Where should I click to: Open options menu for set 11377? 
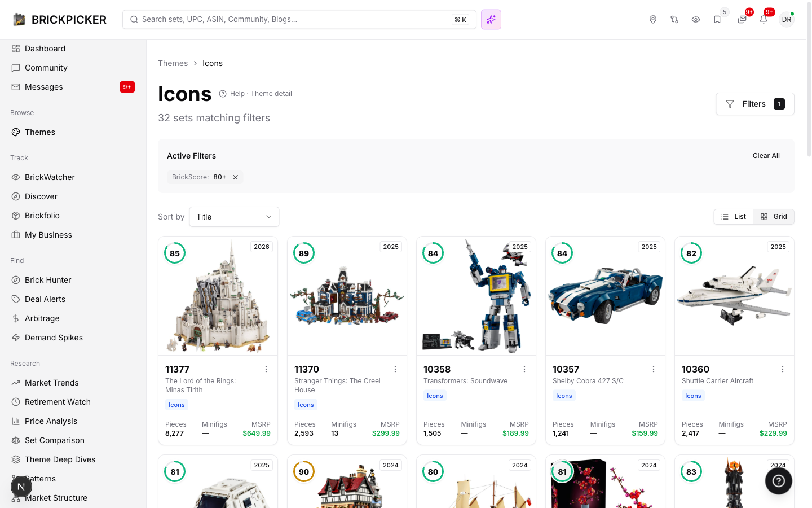(266, 369)
